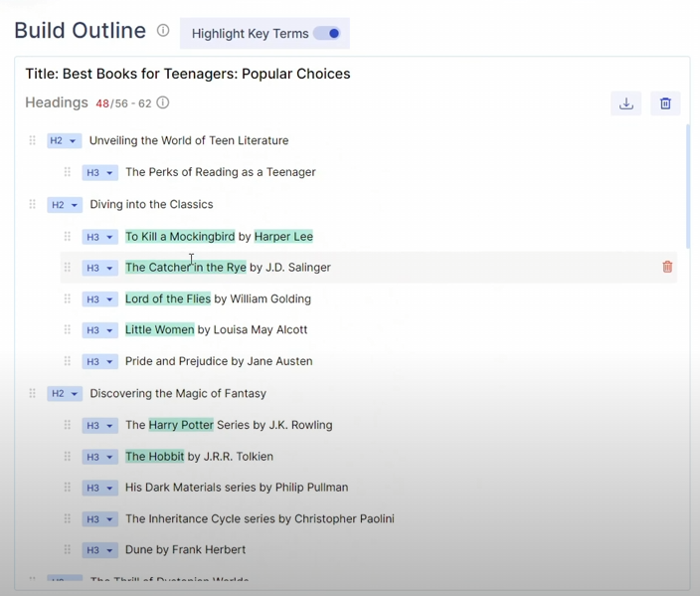Screen dimensions: 700x596
Task: Grab the drag handle for Little Women
Action: point(67,329)
